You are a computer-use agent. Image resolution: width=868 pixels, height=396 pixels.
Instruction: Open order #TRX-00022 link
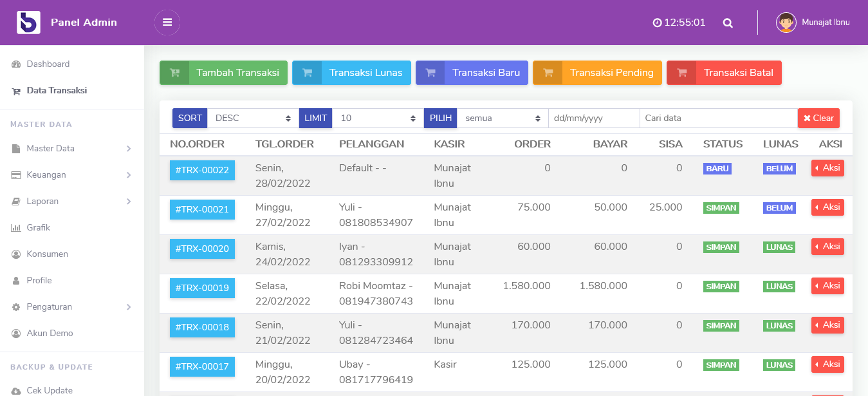pos(202,171)
